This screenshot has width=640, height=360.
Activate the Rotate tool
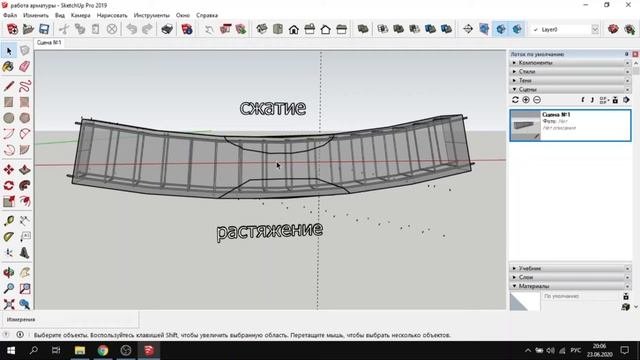tap(9, 185)
